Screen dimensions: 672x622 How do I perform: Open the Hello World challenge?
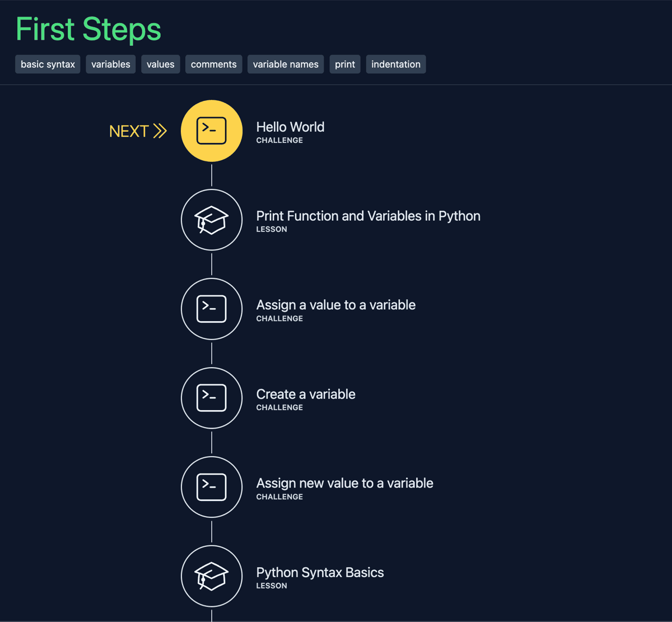coord(290,127)
